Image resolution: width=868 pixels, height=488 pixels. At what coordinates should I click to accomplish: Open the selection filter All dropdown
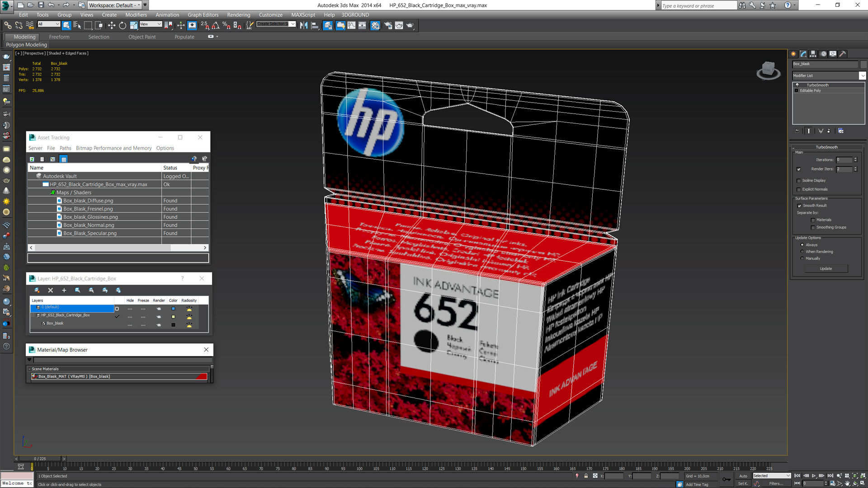[49, 24]
